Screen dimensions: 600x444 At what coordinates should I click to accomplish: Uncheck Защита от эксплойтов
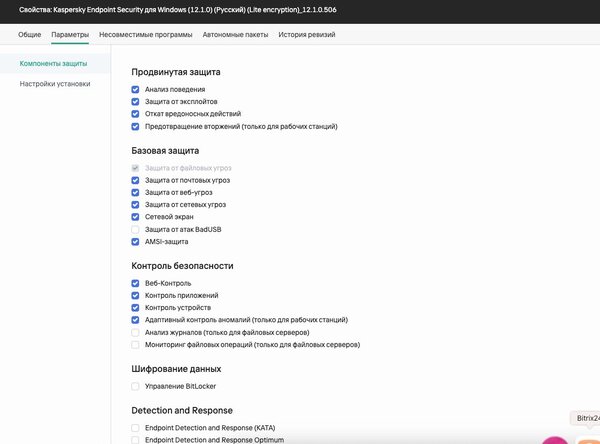click(x=135, y=102)
